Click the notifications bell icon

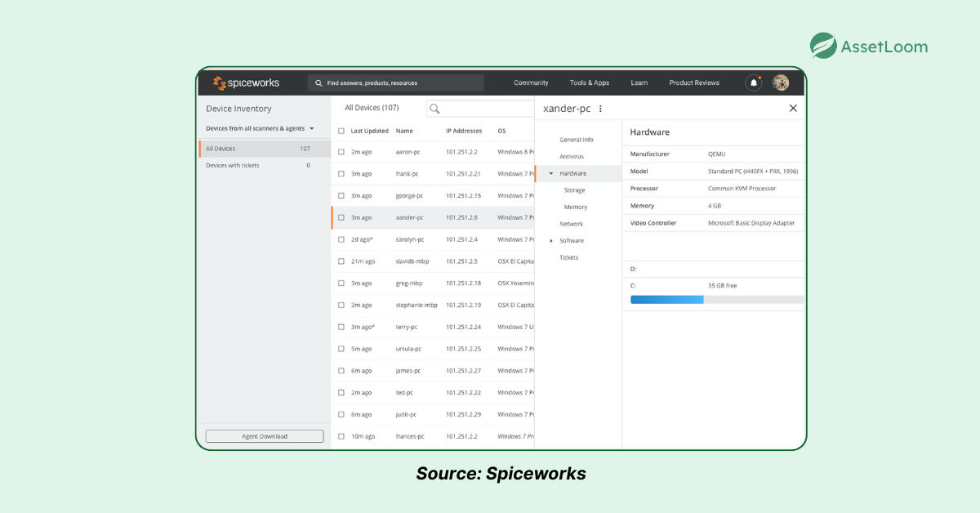point(752,83)
